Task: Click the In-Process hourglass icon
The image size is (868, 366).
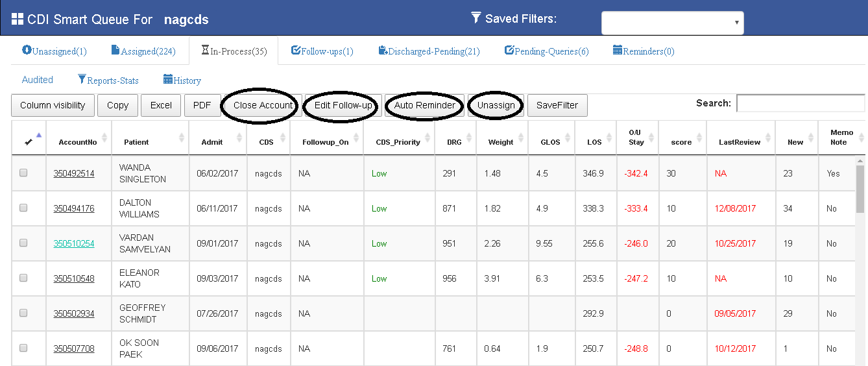Action: [x=205, y=50]
